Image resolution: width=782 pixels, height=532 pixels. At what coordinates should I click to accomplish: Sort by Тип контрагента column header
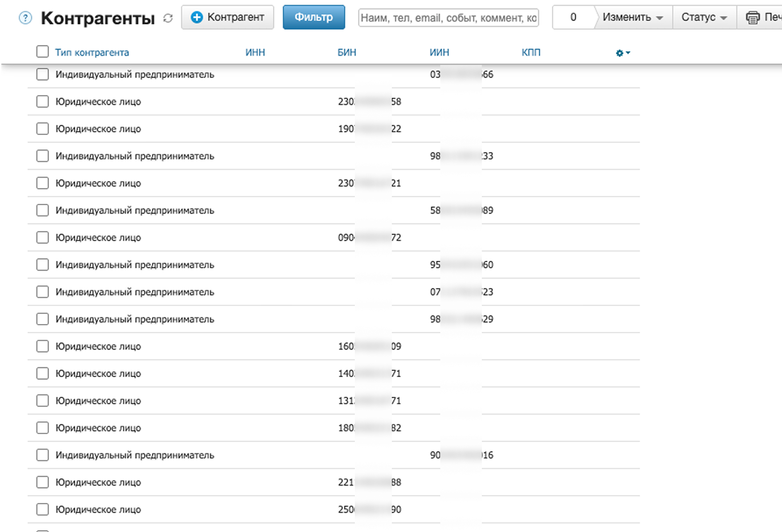92,52
